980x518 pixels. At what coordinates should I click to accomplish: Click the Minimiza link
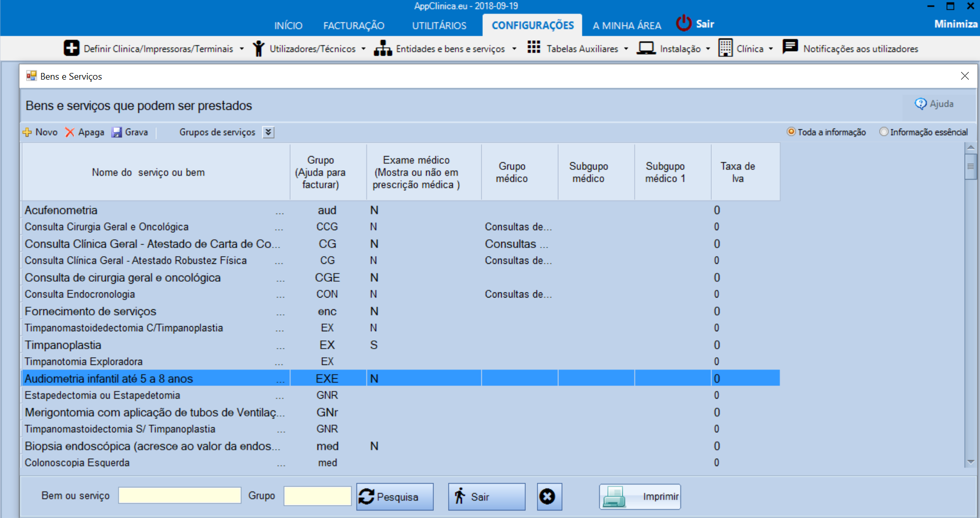(955, 24)
